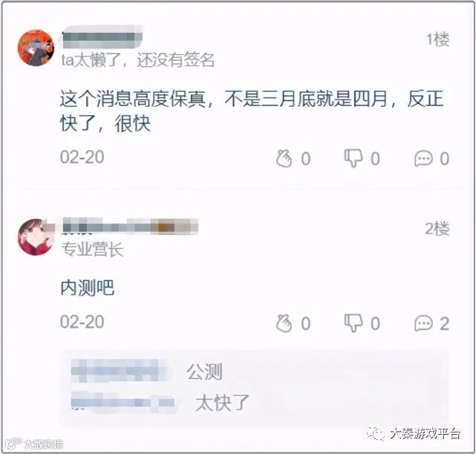476x454 pixels.
Task: Open replies on the 1楼 comment
Action: pyautogui.click(x=423, y=158)
